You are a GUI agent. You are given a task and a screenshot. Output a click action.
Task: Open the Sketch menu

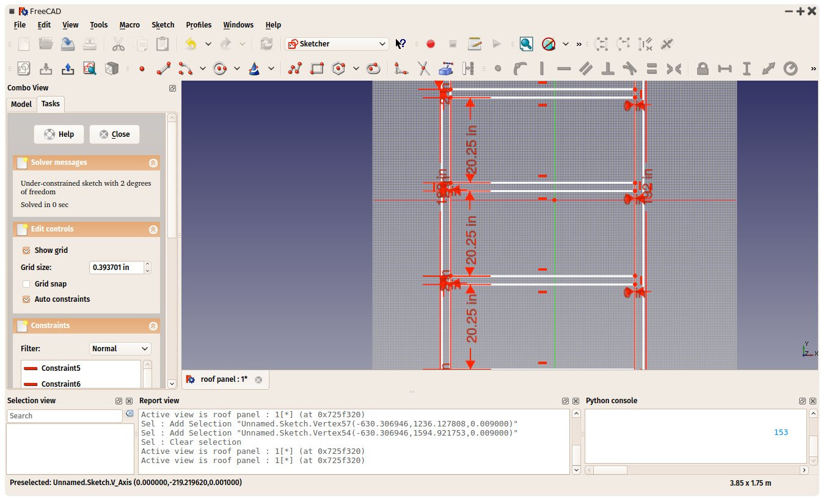[x=163, y=25]
